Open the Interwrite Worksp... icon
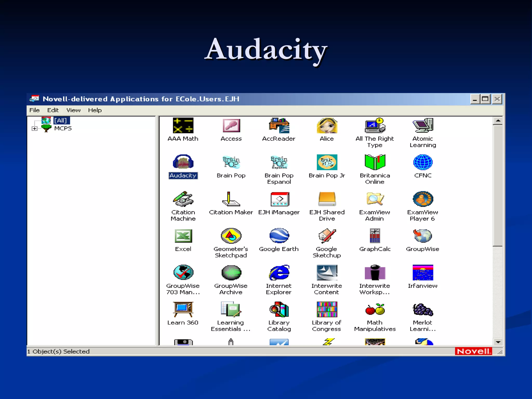532x399 pixels. click(x=375, y=272)
